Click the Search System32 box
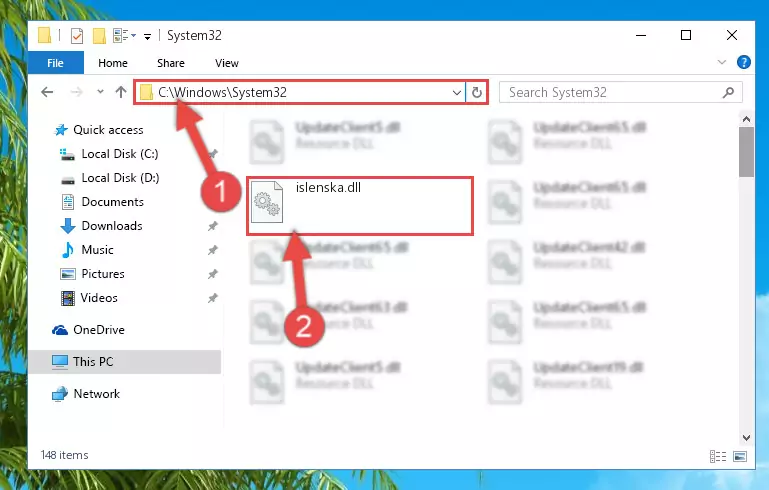The width and height of the screenshot is (769, 490). point(620,92)
